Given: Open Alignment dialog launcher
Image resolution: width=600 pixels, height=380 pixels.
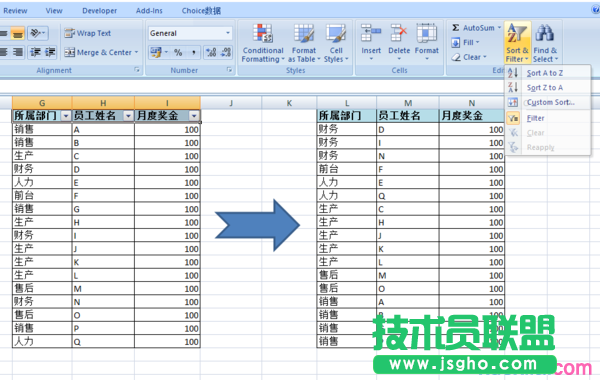Looking at the screenshot, I should [137, 70].
